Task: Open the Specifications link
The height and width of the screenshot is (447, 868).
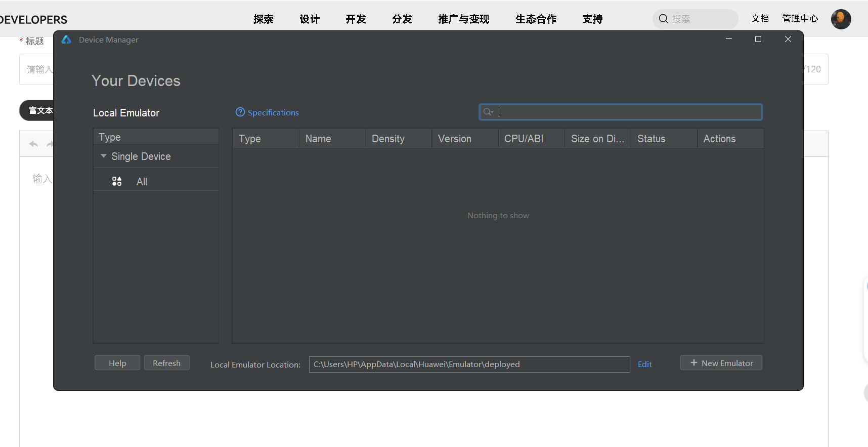Action: pos(273,112)
